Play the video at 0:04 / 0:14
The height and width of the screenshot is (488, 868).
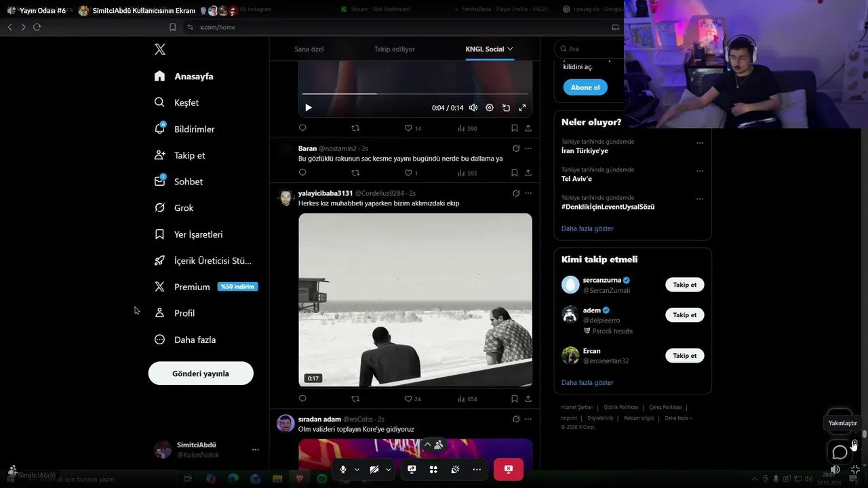(x=309, y=108)
